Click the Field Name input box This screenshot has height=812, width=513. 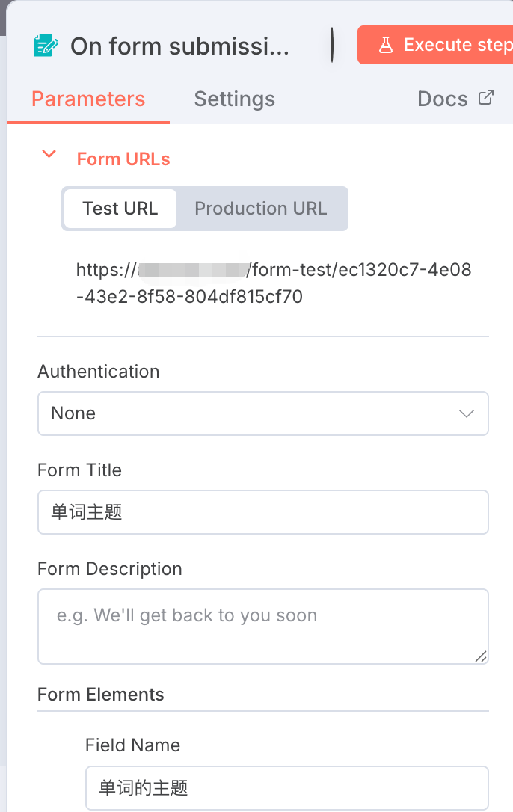(286, 787)
